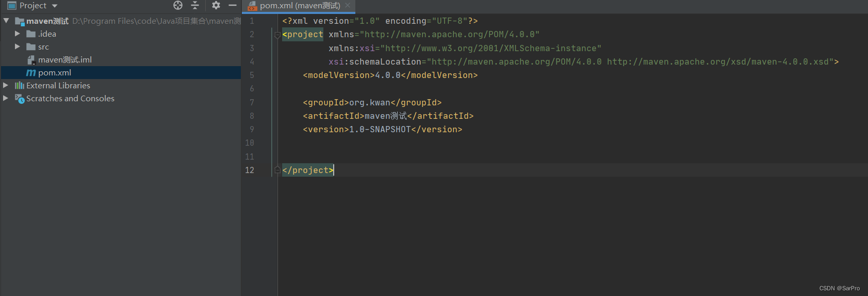Click on the groupId value org.kwan
Viewport: 868px width, 296px height.
(x=370, y=103)
